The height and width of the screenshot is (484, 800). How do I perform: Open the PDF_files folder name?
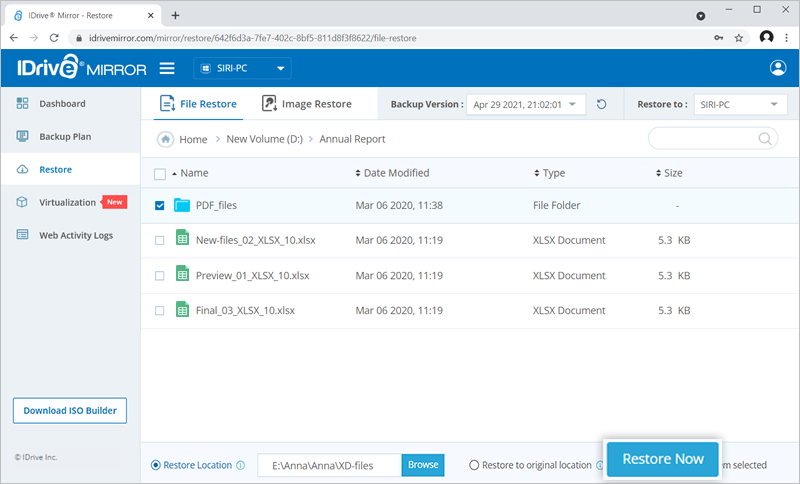coord(216,205)
